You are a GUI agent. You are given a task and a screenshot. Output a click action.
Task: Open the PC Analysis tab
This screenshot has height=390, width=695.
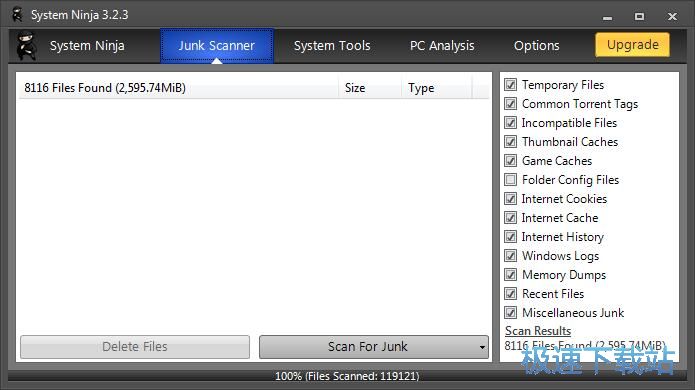pos(442,46)
